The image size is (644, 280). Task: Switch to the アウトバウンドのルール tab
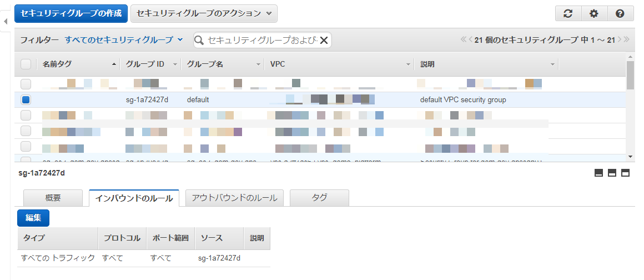point(235,198)
